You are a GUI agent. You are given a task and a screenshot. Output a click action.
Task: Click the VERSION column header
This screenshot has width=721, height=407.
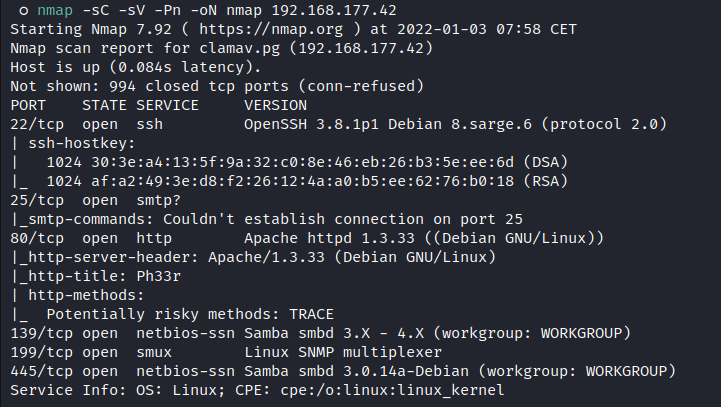coord(275,103)
